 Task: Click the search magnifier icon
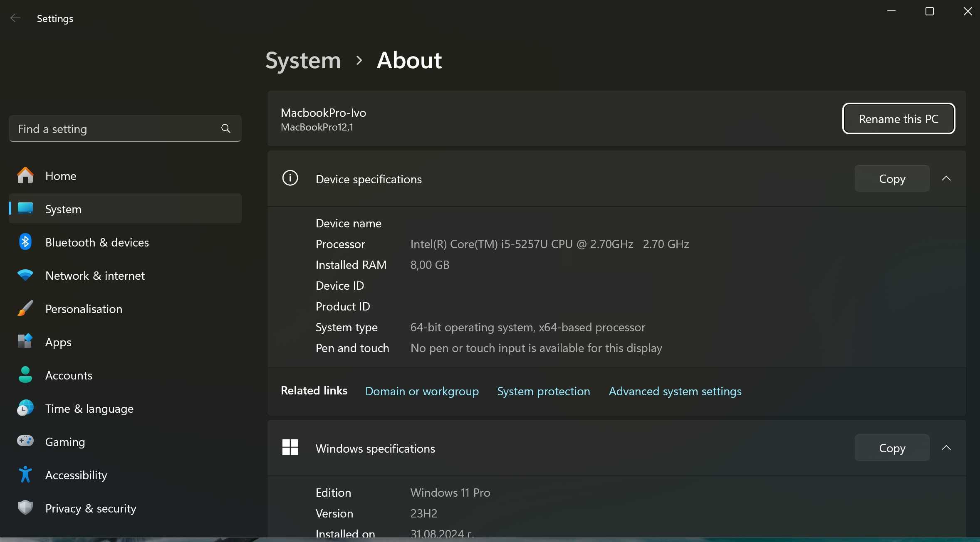point(226,128)
